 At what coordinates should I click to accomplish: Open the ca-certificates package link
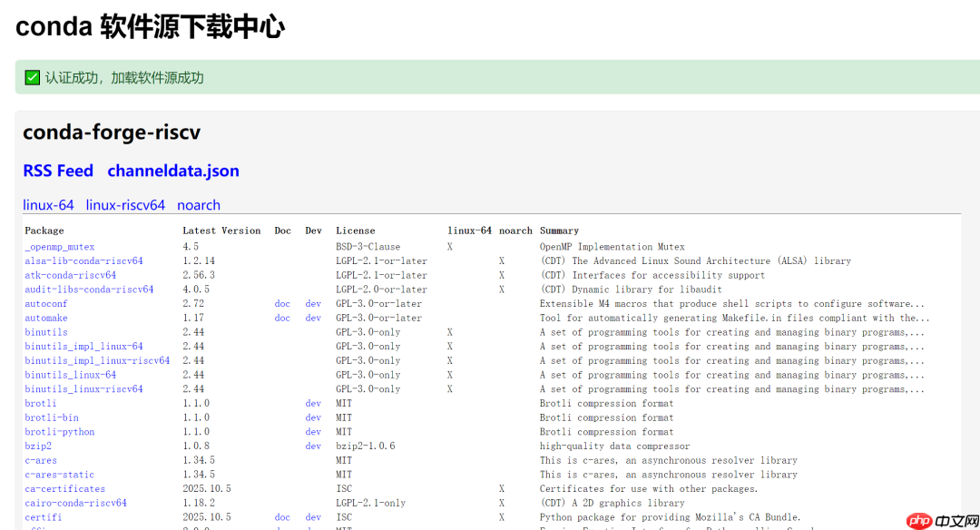click(x=64, y=489)
